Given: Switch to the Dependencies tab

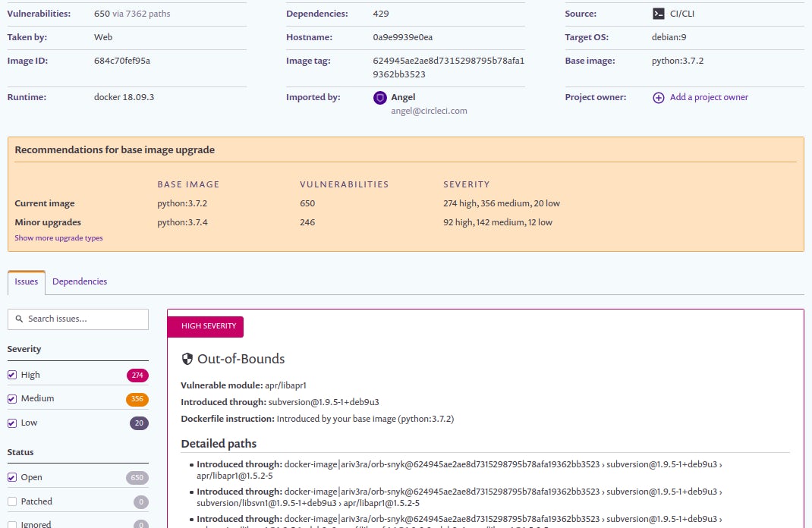Looking at the screenshot, I should [x=80, y=281].
